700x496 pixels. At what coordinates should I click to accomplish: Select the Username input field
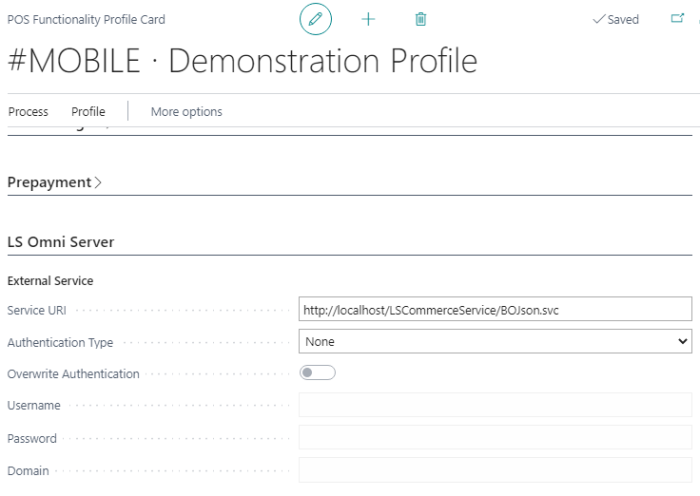[495, 405]
